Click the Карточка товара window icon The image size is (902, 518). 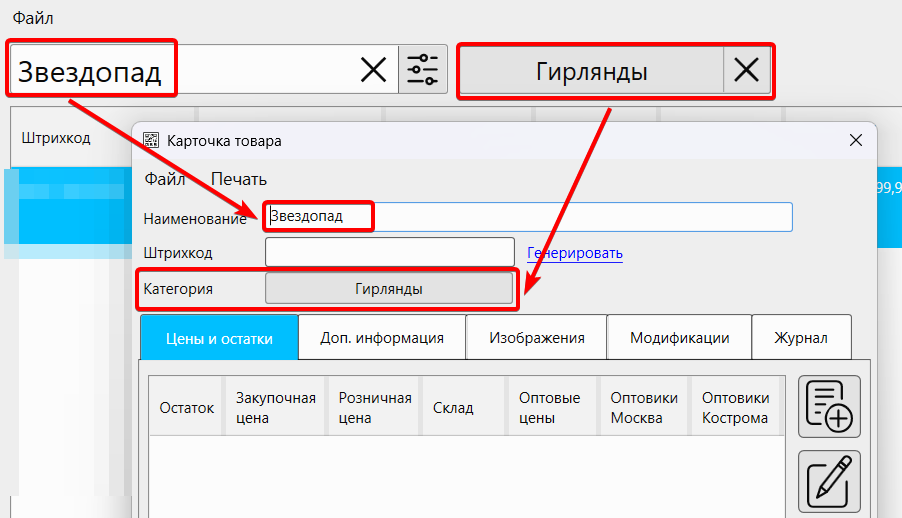tap(151, 141)
